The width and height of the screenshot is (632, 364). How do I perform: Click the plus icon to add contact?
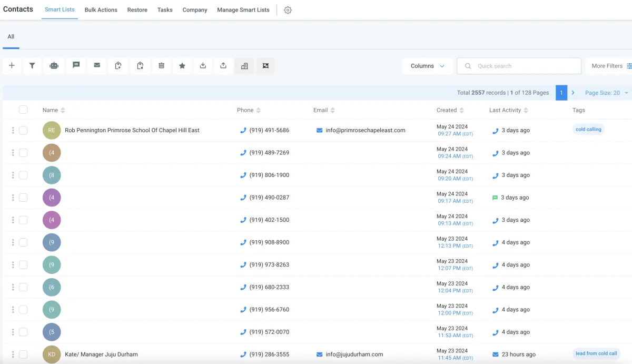click(x=12, y=66)
